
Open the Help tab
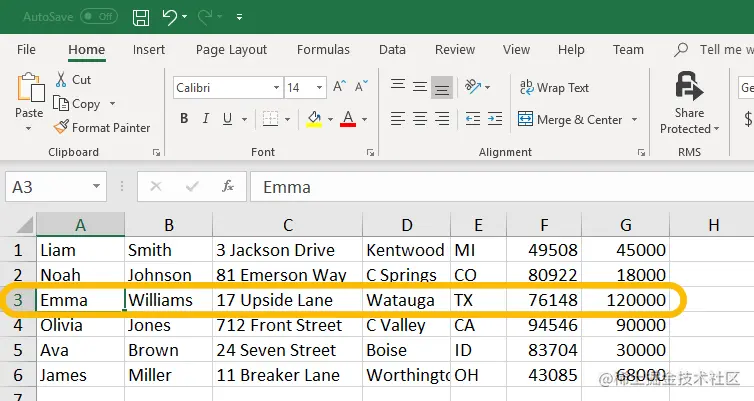pyautogui.click(x=571, y=50)
